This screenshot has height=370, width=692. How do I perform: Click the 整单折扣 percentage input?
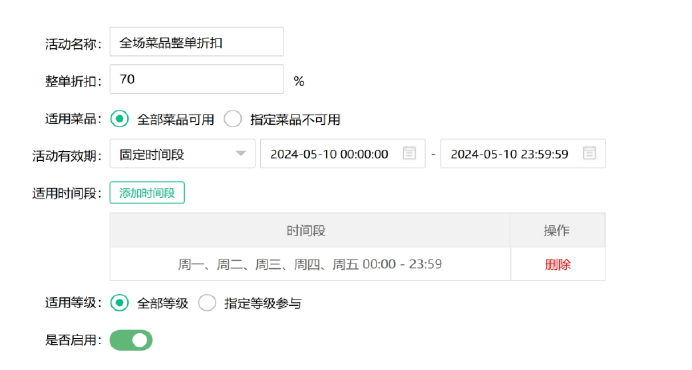point(196,79)
